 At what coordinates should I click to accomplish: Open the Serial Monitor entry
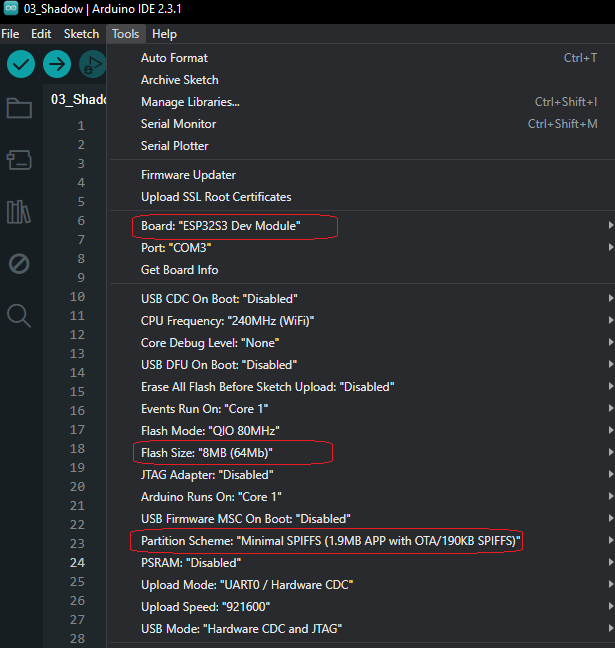[x=362, y=124]
